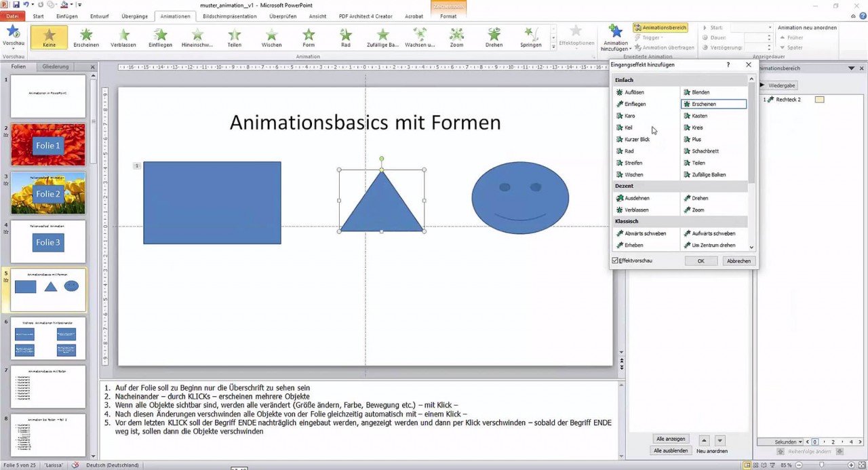Toggle the Animationsbereich pane

point(660,26)
